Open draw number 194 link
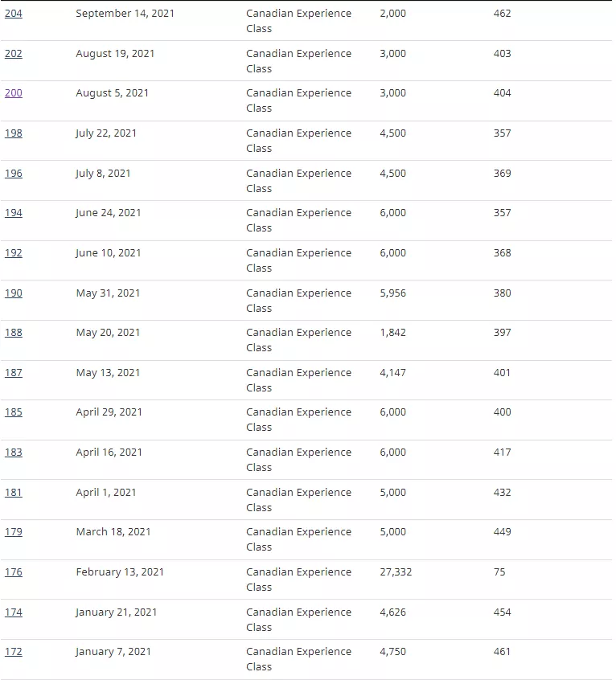 (x=14, y=213)
